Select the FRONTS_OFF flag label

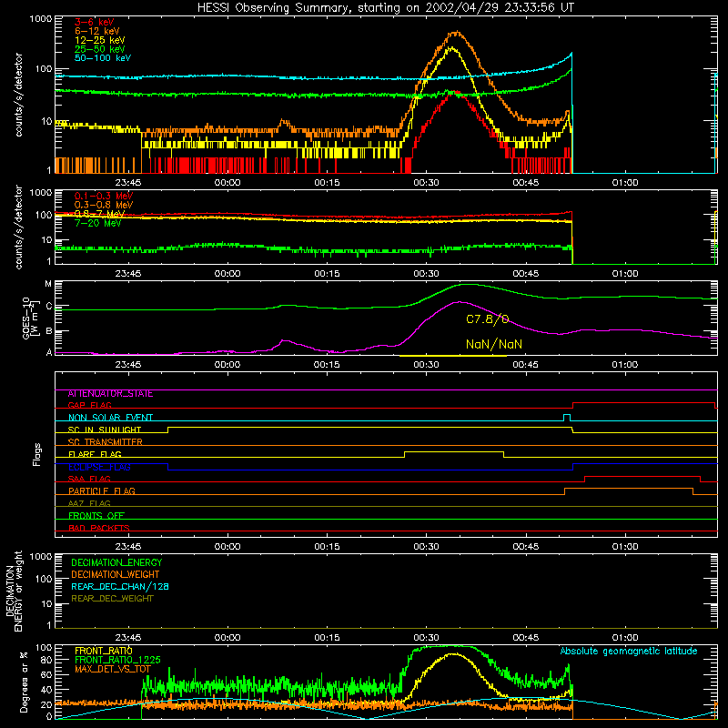coord(96,515)
